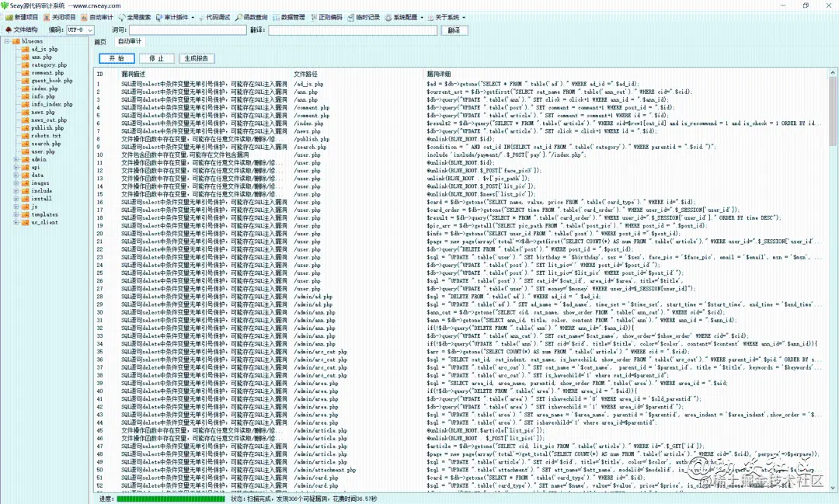Viewport: 839px width, 504px height.
Task: Select publish.php file icon in tree
Action: [25, 128]
